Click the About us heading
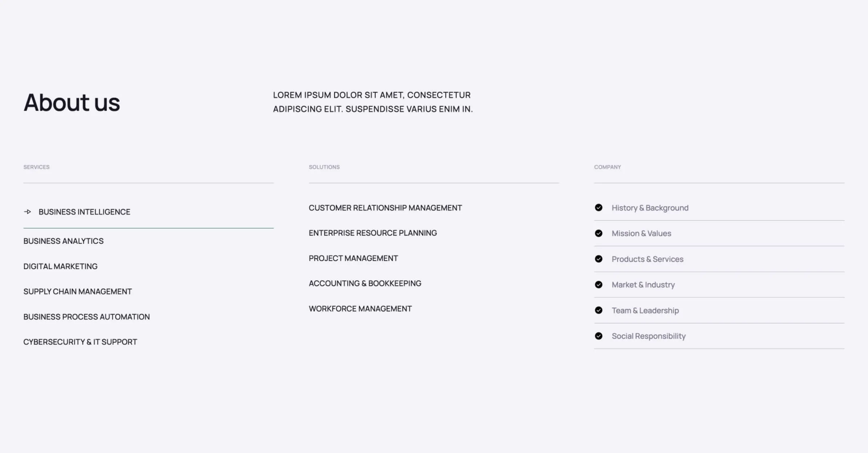 click(72, 103)
